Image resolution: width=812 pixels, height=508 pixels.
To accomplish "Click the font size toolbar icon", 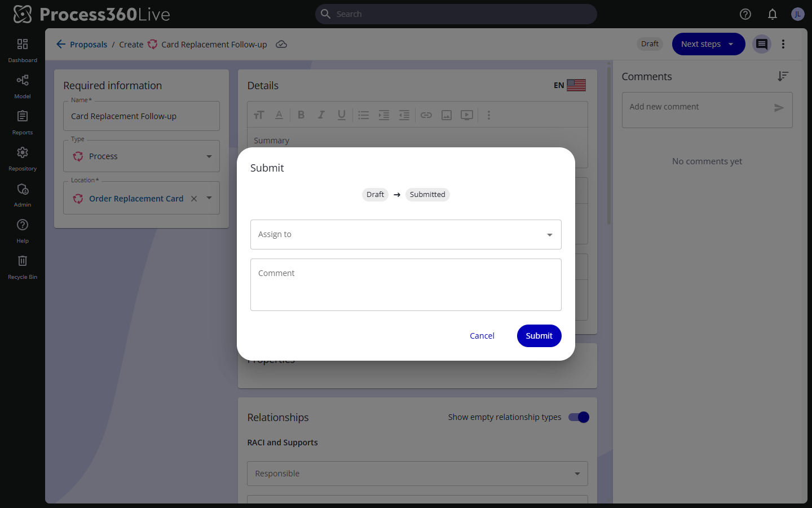I will point(259,115).
